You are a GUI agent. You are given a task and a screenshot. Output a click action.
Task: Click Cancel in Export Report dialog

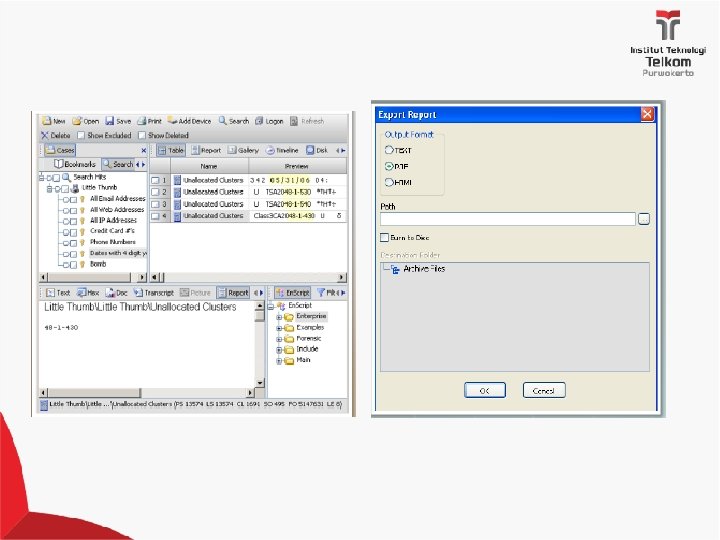(x=544, y=390)
